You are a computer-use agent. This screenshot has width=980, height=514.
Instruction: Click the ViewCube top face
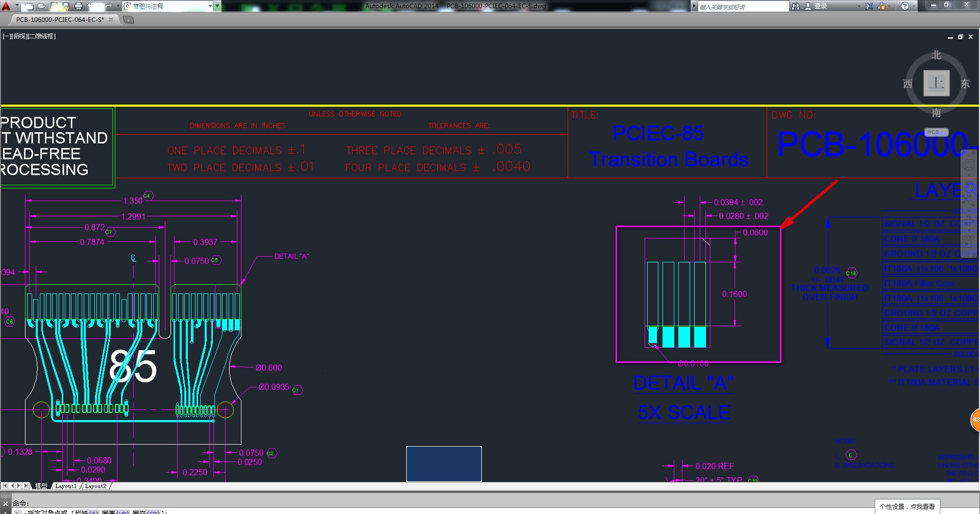936,83
